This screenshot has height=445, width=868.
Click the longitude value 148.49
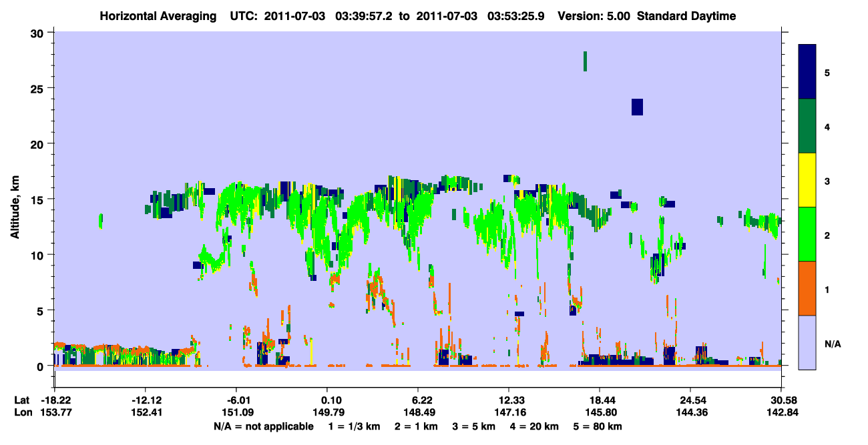coord(418,412)
